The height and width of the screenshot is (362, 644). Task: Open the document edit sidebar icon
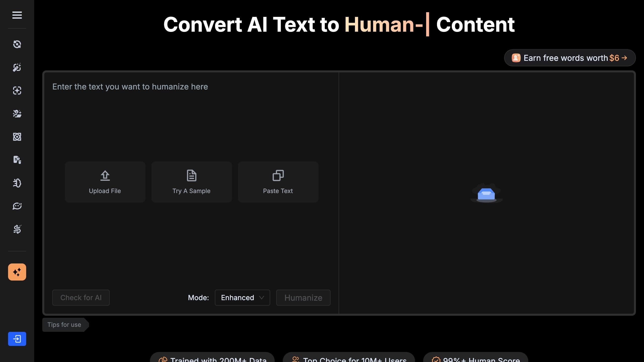click(x=17, y=160)
